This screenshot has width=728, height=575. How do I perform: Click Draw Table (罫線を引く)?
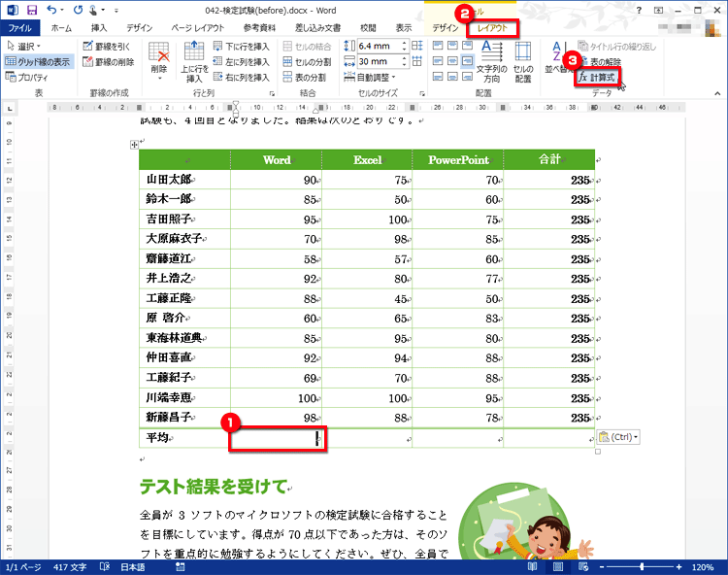107,46
